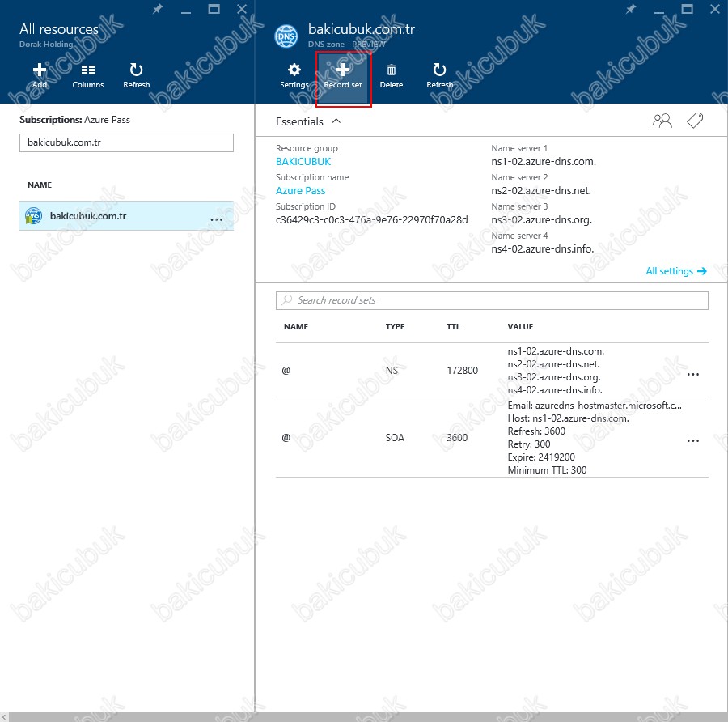The height and width of the screenshot is (722, 728).
Task: Open Columns chooser in All resources
Action: tap(87, 75)
